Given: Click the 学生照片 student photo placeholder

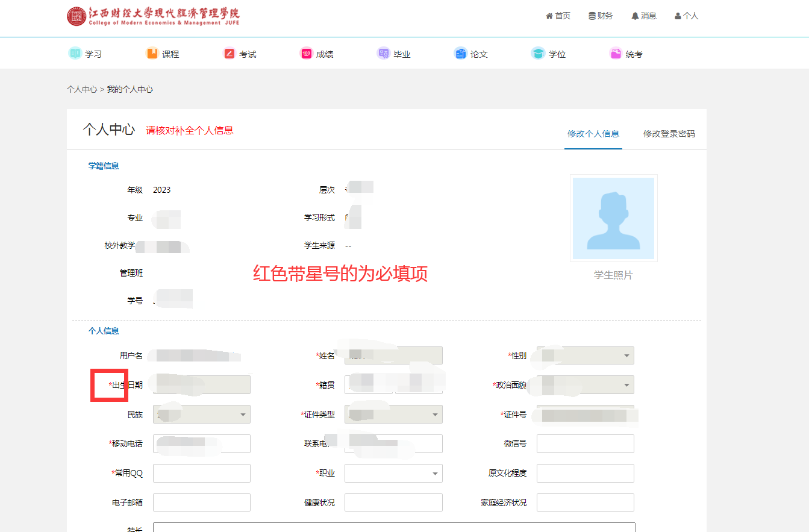Looking at the screenshot, I should [x=613, y=218].
